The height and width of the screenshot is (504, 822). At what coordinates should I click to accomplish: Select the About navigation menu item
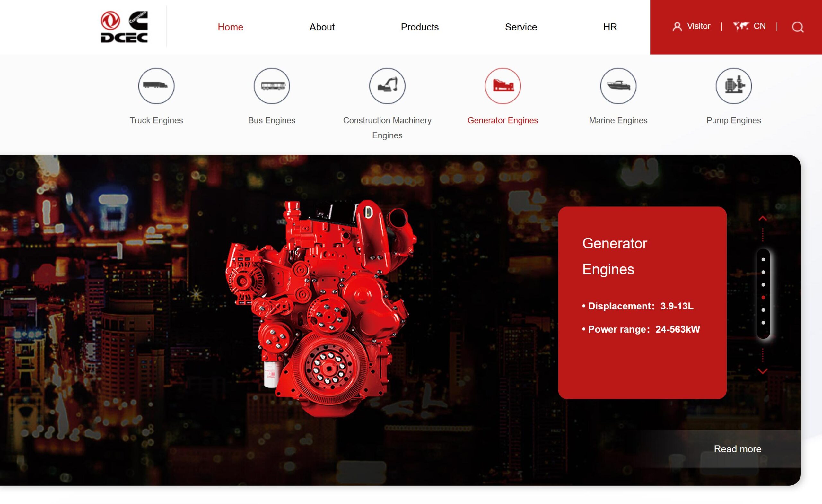pyautogui.click(x=322, y=27)
